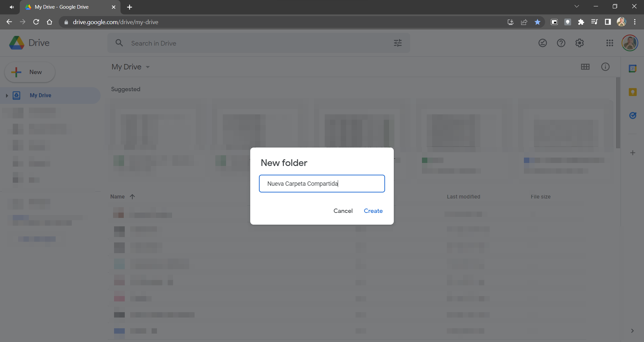
Task: Open Google Keep side panel
Action: click(633, 92)
